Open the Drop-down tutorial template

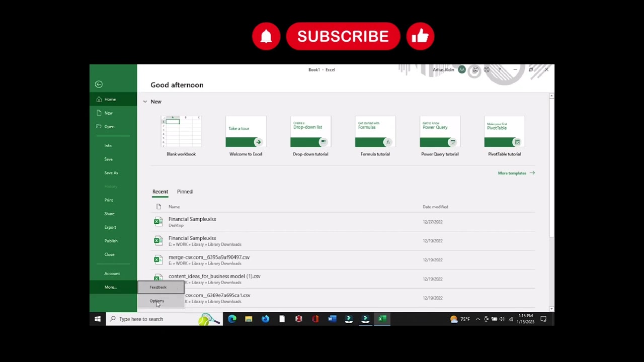(x=310, y=136)
